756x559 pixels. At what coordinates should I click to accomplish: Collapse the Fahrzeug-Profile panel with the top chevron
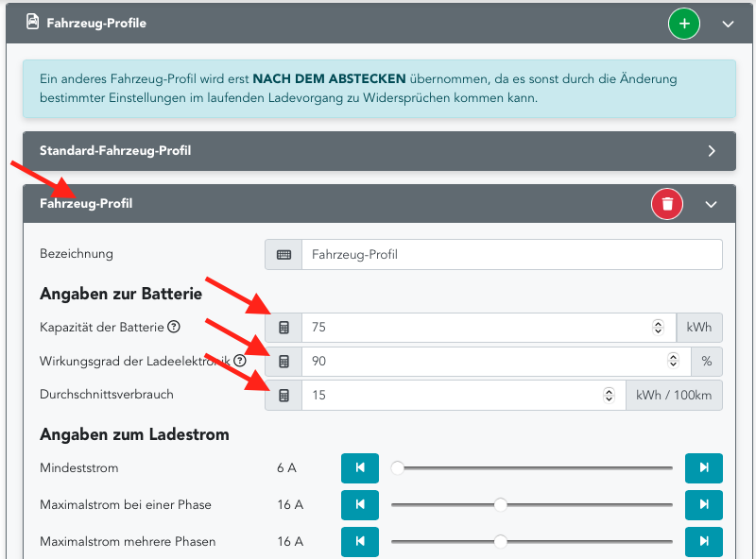coord(728,24)
